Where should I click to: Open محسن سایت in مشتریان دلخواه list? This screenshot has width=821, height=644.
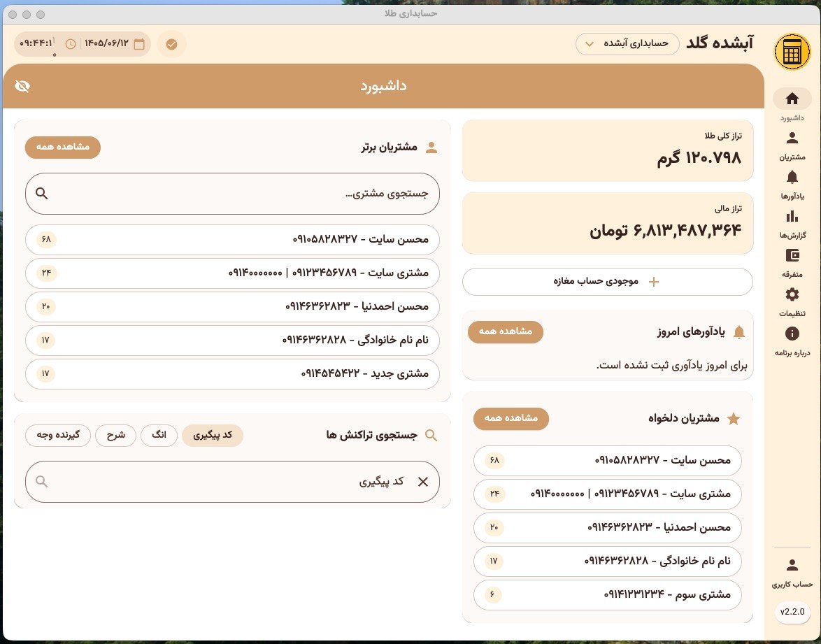[608, 461]
